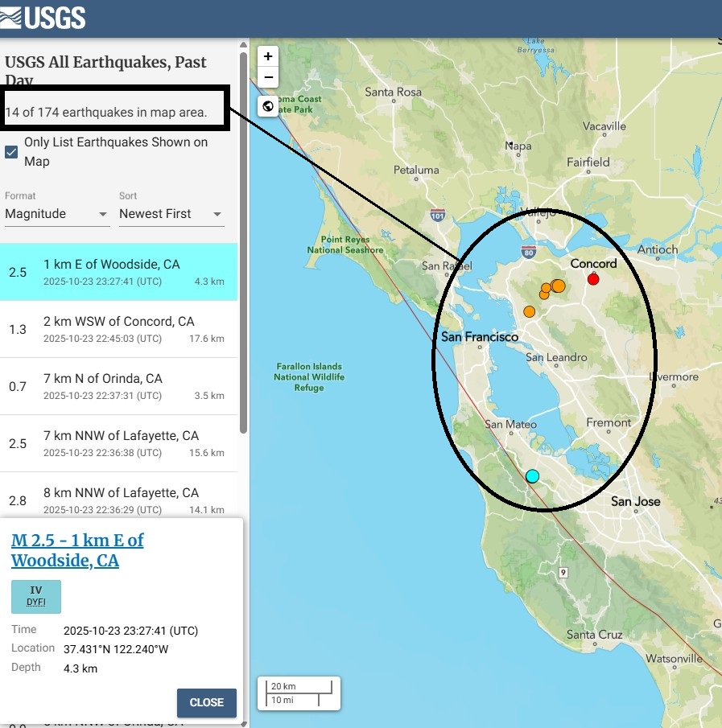The width and height of the screenshot is (722, 728).
Task: Select the red earthquake marker near Concord
Action: coord(593,279)
